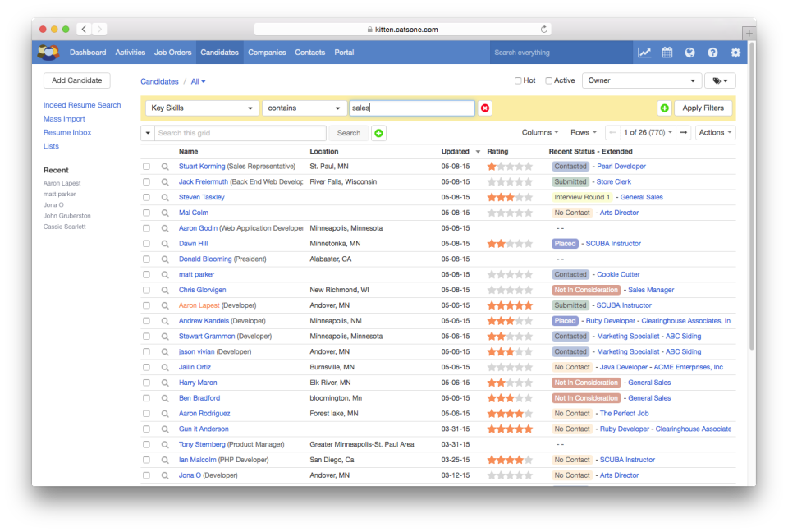Click the grid Search button

click(x=349, y=133)
